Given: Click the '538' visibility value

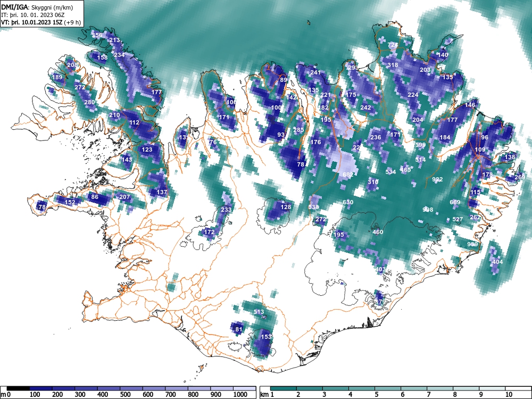Looking at the screenshot, I should pyautogui.click(x=313, y=207).
